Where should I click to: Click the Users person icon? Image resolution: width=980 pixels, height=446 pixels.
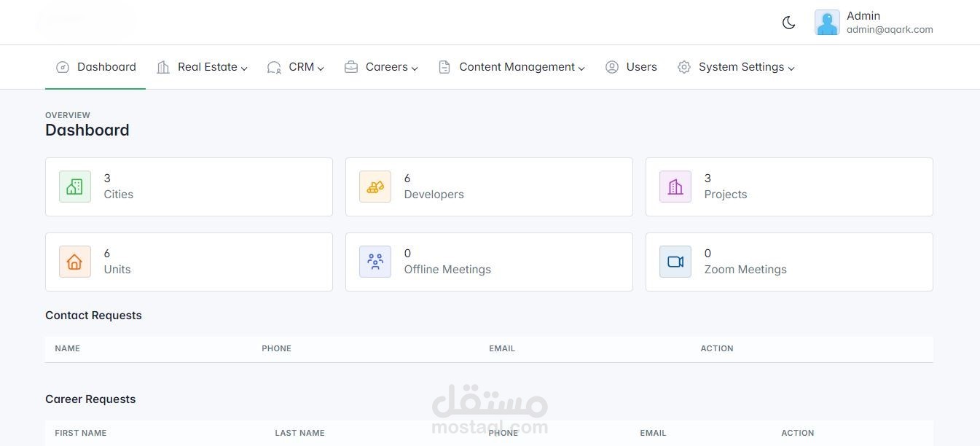pyautogui.click(x=612, y=67)
